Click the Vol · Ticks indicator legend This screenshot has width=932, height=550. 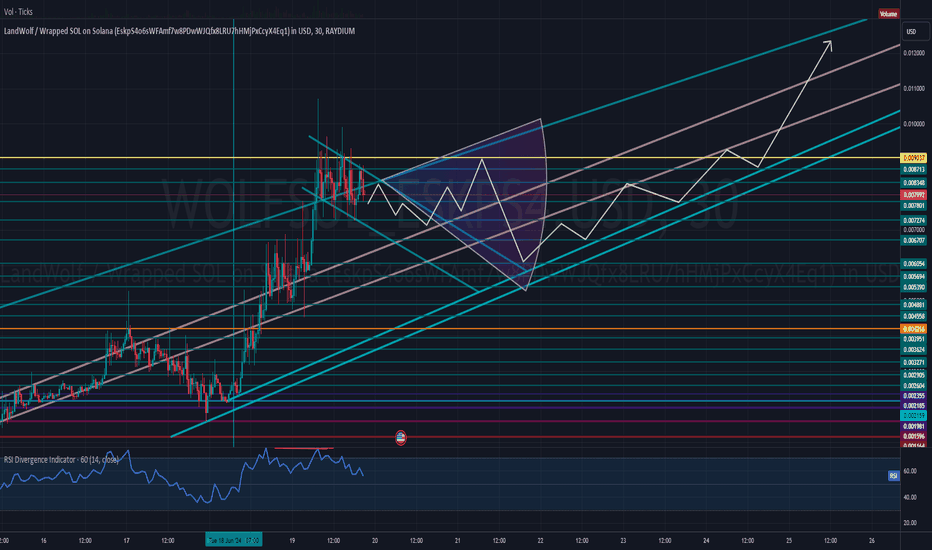click(x=18, y=12)
